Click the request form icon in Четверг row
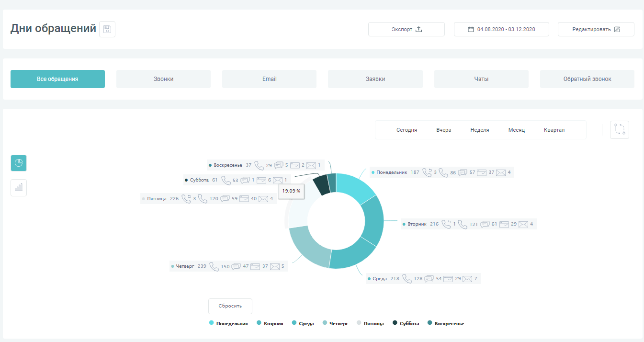This screenshot has width=644, height=342. pyautogui.click(x=255, y=266)
